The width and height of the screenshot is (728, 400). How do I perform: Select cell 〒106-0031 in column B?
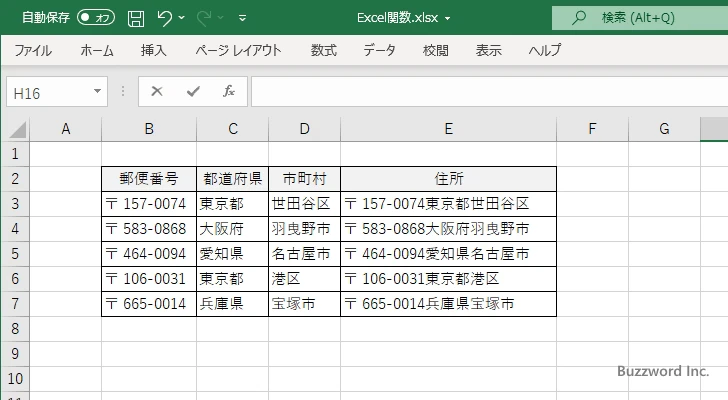[x=149, y=279]
